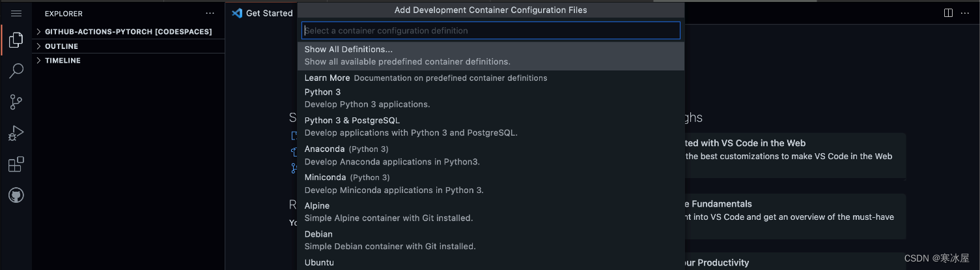Open the Explorer more actions ellipsis
This screenshot has height=270, width=980.
tap(210, 13)
